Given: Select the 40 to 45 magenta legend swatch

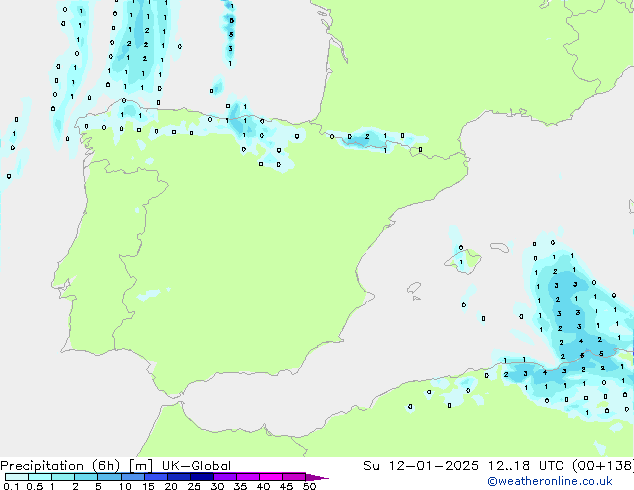Looking at the screenshot, I should click(271, 477).
